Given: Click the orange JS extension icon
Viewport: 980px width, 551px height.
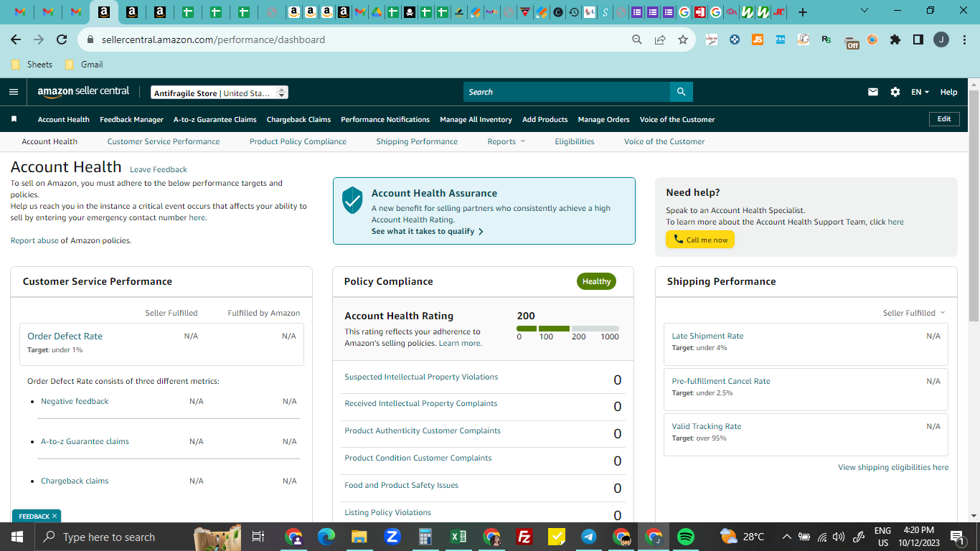Looking at the screenshot, I should pyautogui.click(x=758, y=40).
